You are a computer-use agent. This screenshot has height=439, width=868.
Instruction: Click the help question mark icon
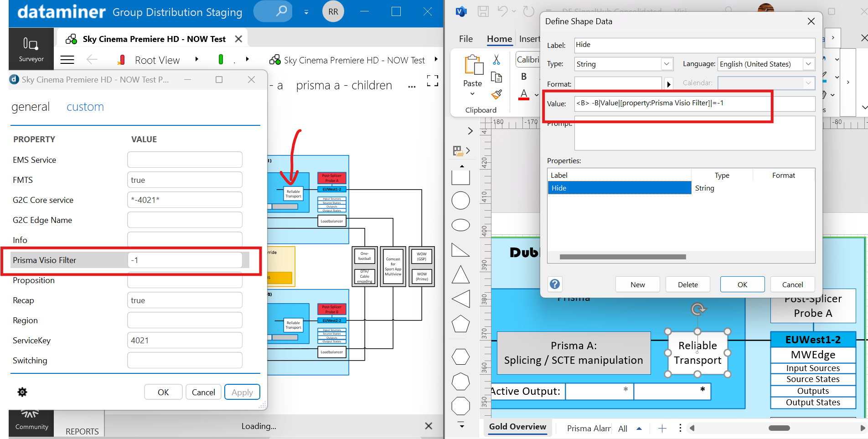[555, 284]
